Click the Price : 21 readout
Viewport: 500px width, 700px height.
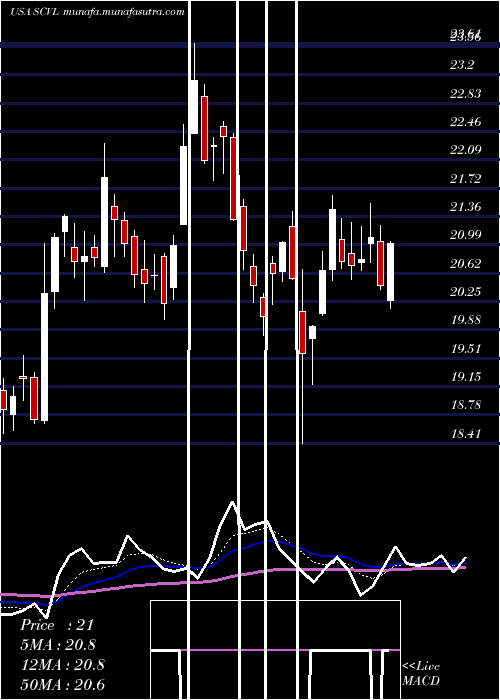click(x=57, y=625)
